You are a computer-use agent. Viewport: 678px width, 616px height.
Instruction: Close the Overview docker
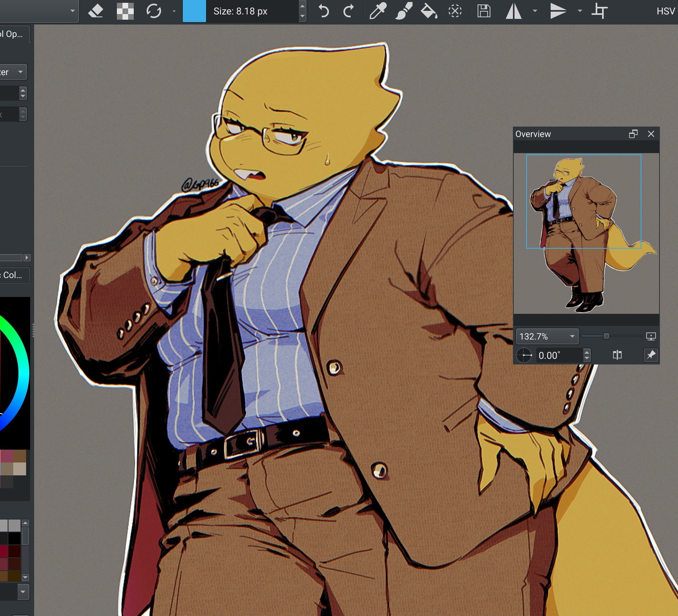tap(651, 134)
